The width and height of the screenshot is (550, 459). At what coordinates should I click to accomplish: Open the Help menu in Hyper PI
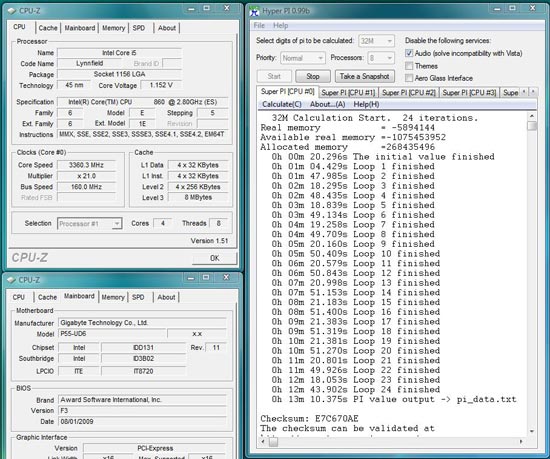click(281, 25)
